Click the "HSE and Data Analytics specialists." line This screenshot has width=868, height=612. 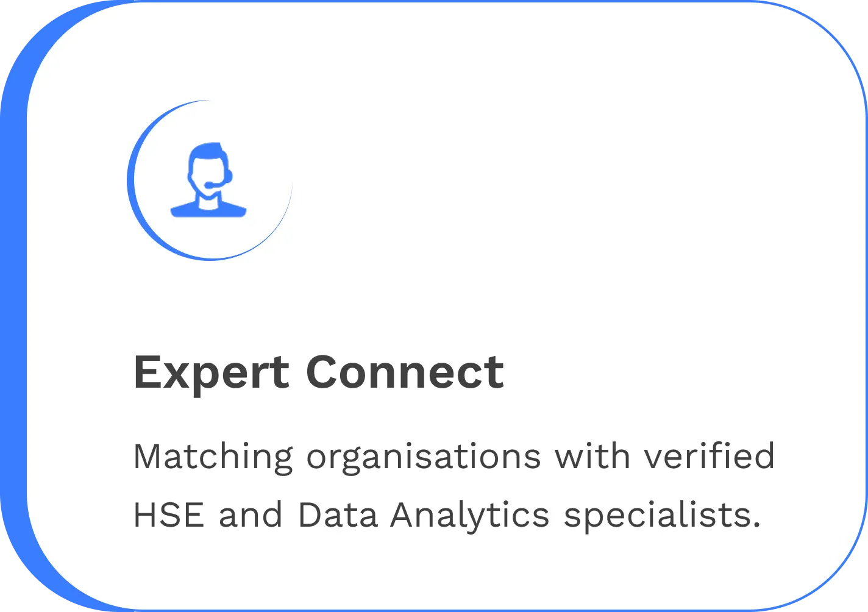click(447, 515)
